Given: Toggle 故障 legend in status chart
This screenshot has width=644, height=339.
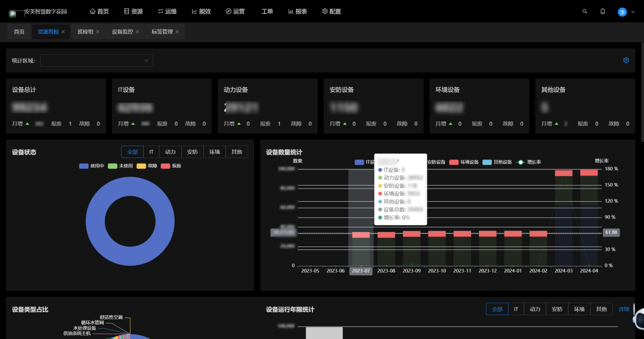Looking at the screenshot, I should [x=147, y=166].
